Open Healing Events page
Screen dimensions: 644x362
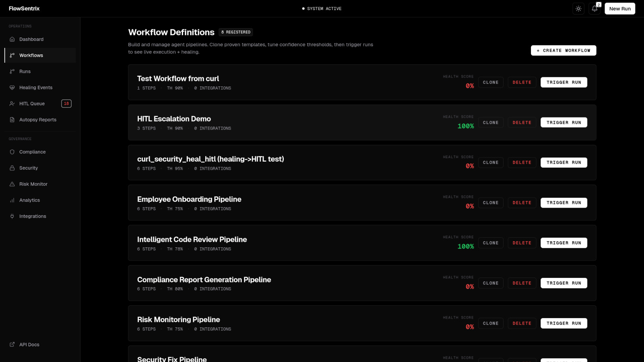(40, 88)
